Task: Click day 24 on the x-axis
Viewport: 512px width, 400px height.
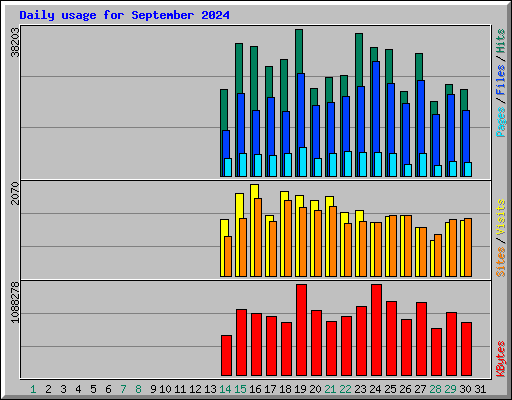Action: (x=375, y=389)
